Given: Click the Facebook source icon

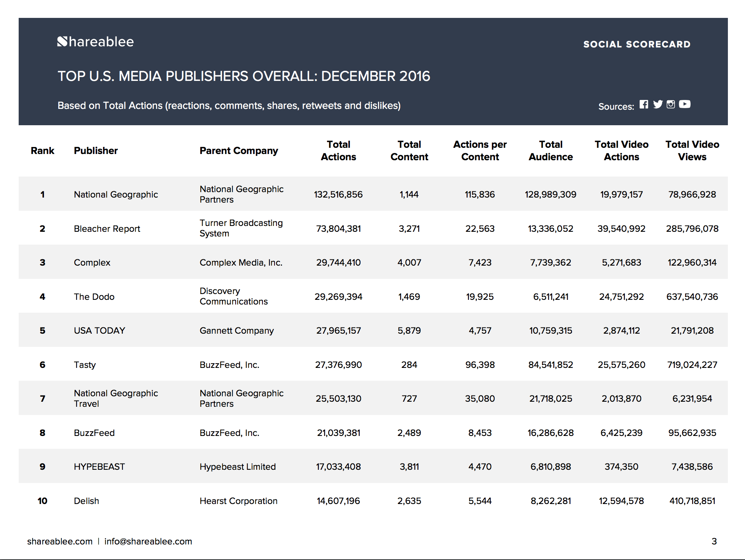Looking at the screenshot, I should click(644, 104).
